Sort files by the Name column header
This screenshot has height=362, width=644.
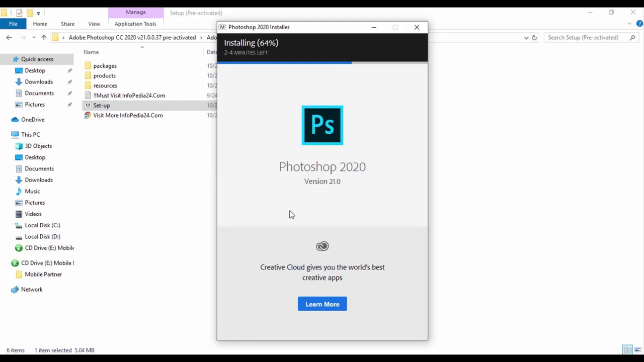(x=91, y=52)
